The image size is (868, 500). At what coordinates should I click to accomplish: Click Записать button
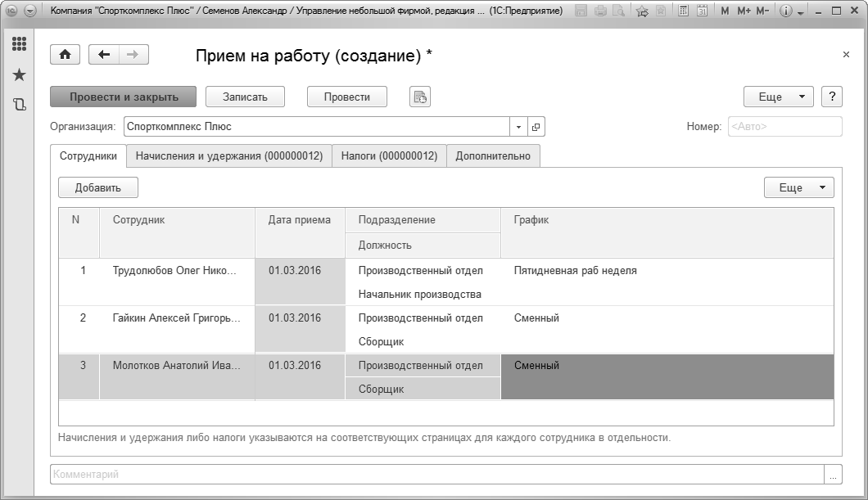(x=245, y=97)
